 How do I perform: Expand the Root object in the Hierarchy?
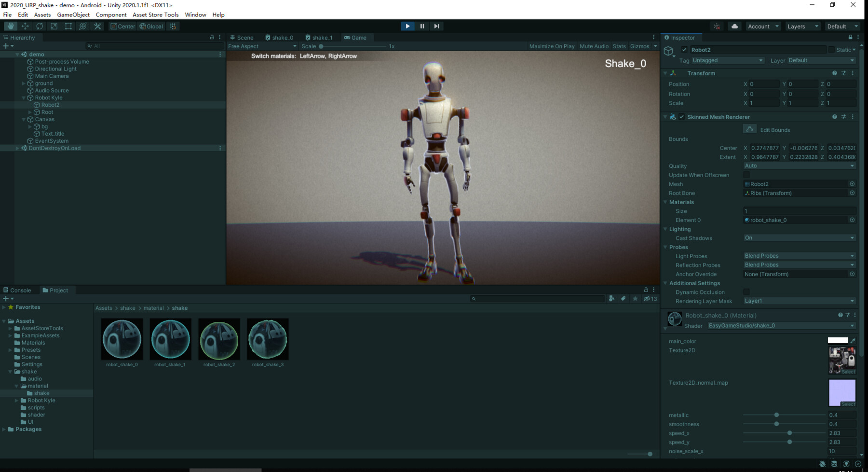pyautogui.click(x=31, y=112)
